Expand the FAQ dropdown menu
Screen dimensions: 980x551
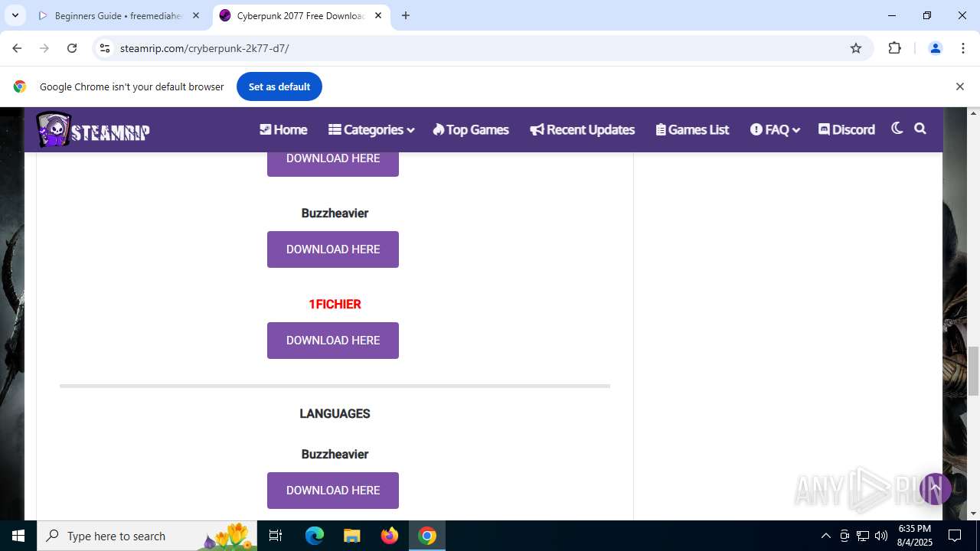(775, 129)
